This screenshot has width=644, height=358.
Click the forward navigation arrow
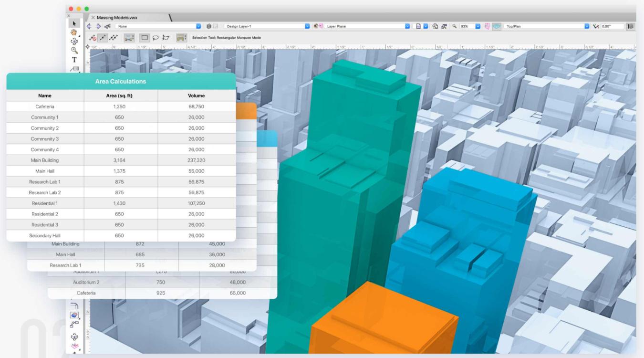pyautogui.click(x=97, y=26)
